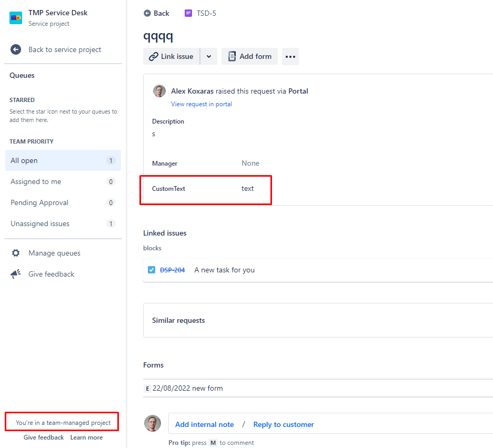
Task: Open the 22/08/2022 new form row
Action: 318,388
